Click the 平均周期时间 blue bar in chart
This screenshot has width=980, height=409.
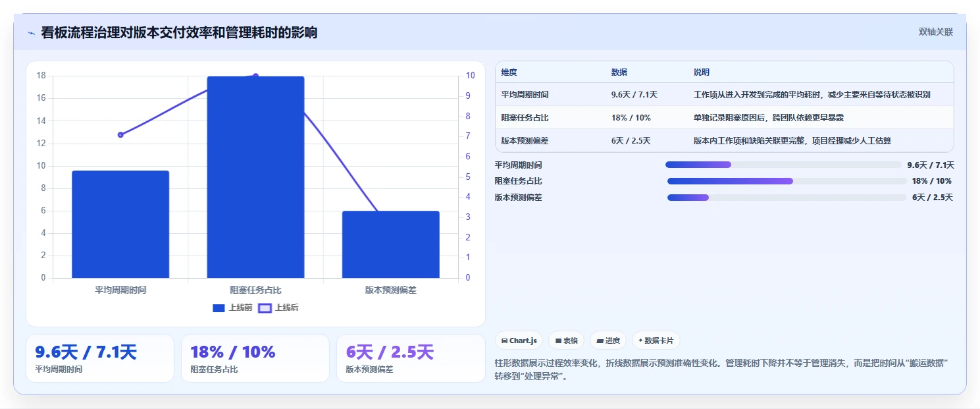120,224
